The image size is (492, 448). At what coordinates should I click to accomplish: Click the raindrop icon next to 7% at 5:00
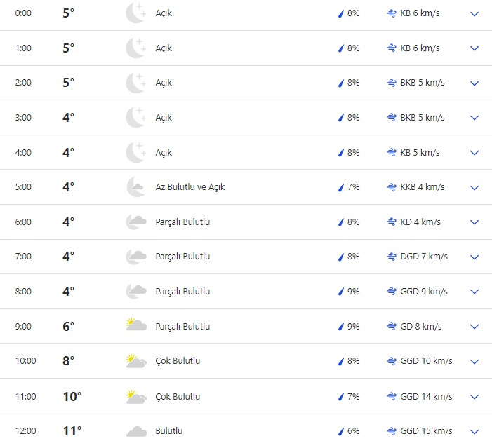[341, 187]
